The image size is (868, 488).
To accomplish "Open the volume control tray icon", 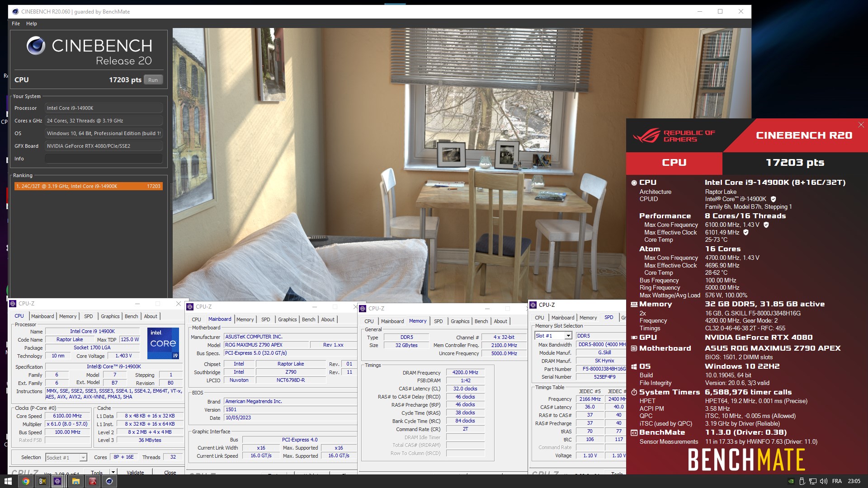I will coord(823,481).
